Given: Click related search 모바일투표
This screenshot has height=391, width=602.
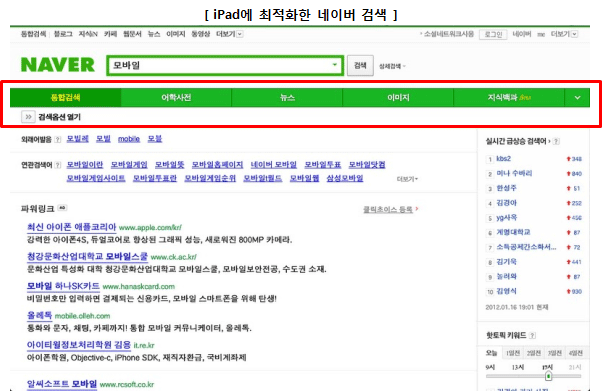Looking at the screenshot, I should 322,164.
